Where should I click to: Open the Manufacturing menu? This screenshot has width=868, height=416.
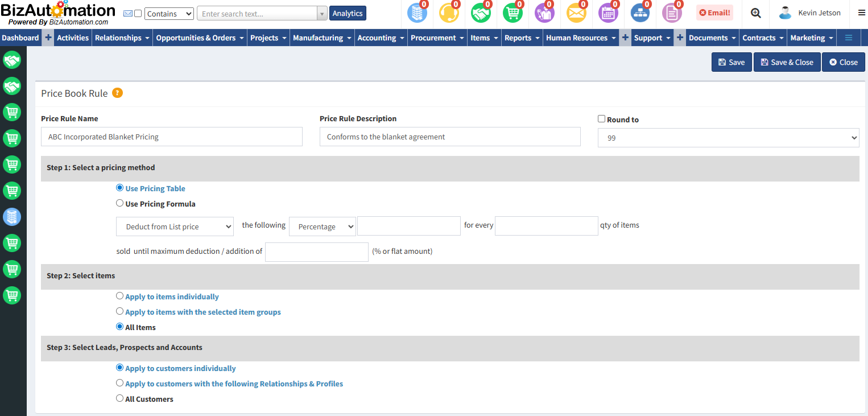pyautogui.click(x=323, y=38)
